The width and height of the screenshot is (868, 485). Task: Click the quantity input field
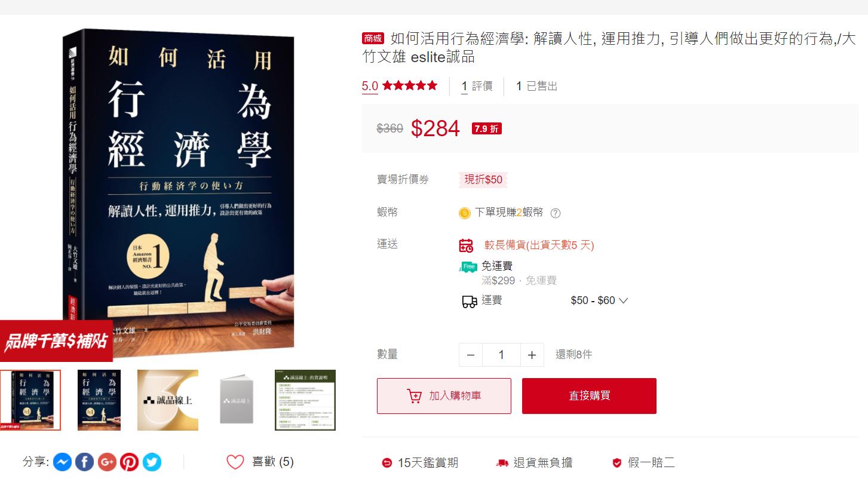coord(501,355)
